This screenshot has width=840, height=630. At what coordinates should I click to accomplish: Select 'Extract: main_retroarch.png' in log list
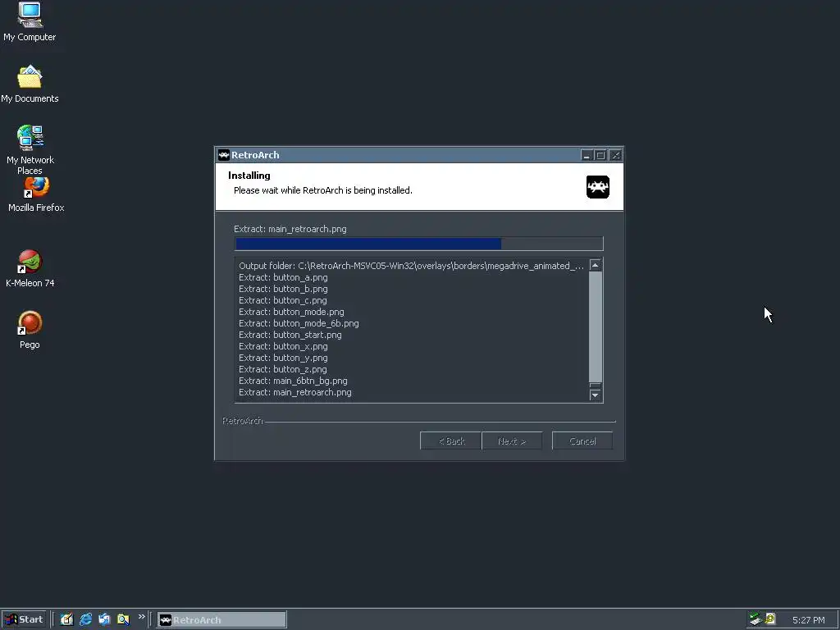295,393
